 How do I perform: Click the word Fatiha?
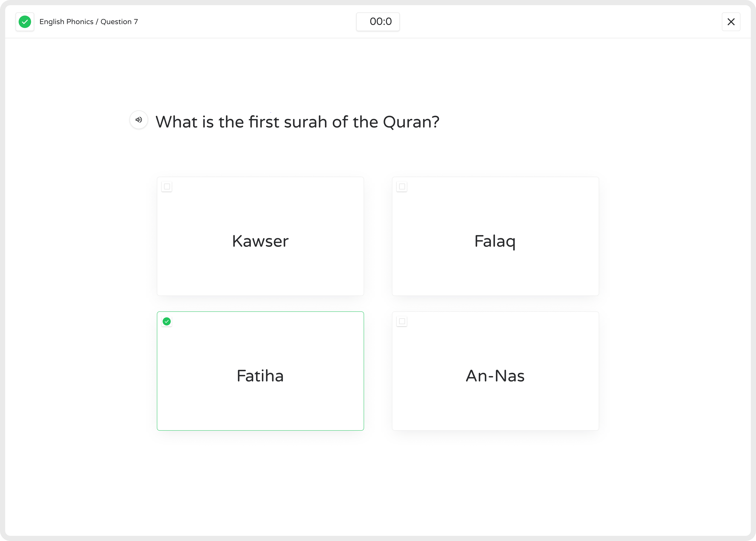click(260, 376)
